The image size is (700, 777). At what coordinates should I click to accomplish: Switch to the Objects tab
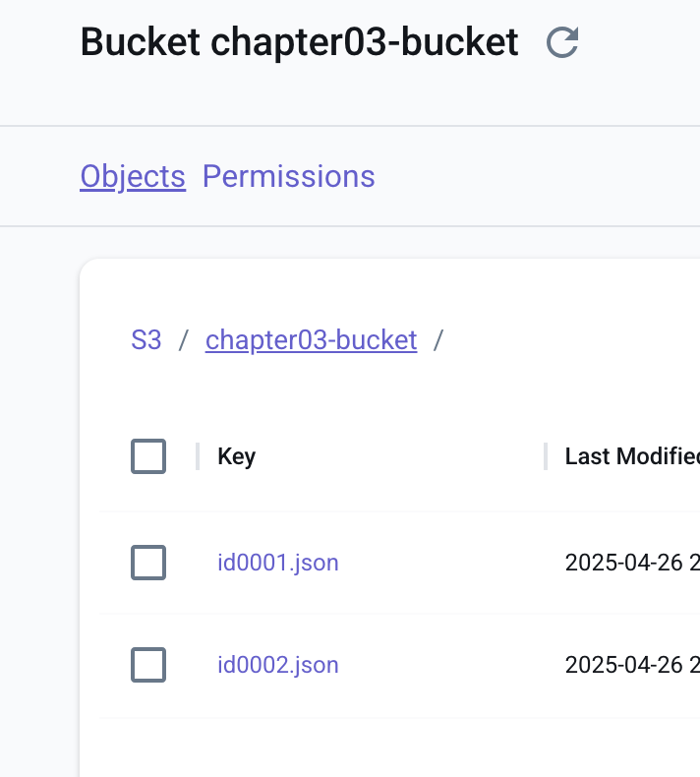click(133, 177)
